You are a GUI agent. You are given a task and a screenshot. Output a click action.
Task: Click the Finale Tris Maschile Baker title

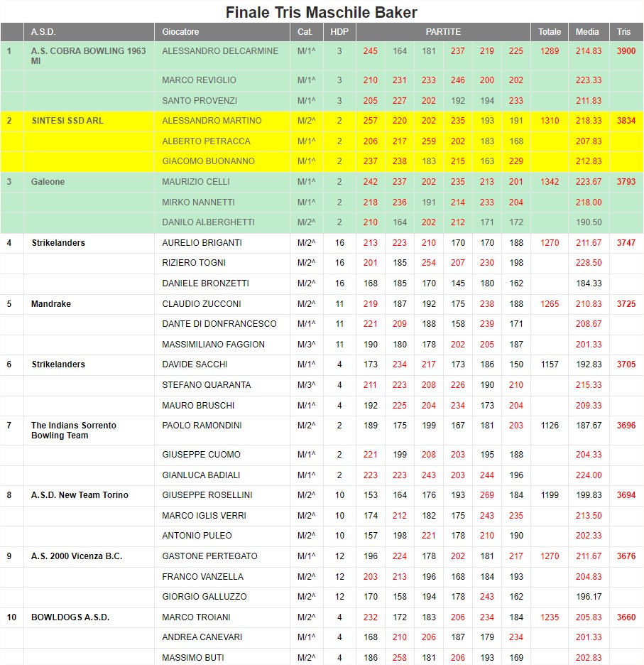[322, 12]
